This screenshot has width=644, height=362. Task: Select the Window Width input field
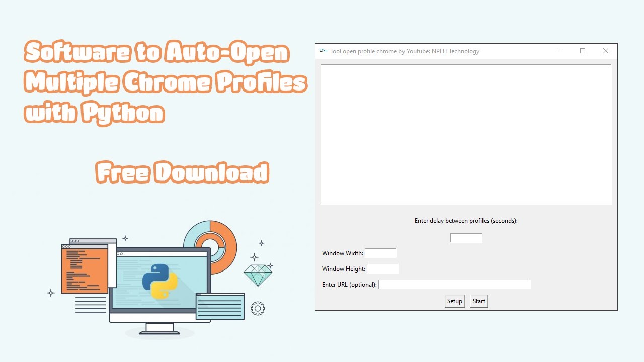381,253
